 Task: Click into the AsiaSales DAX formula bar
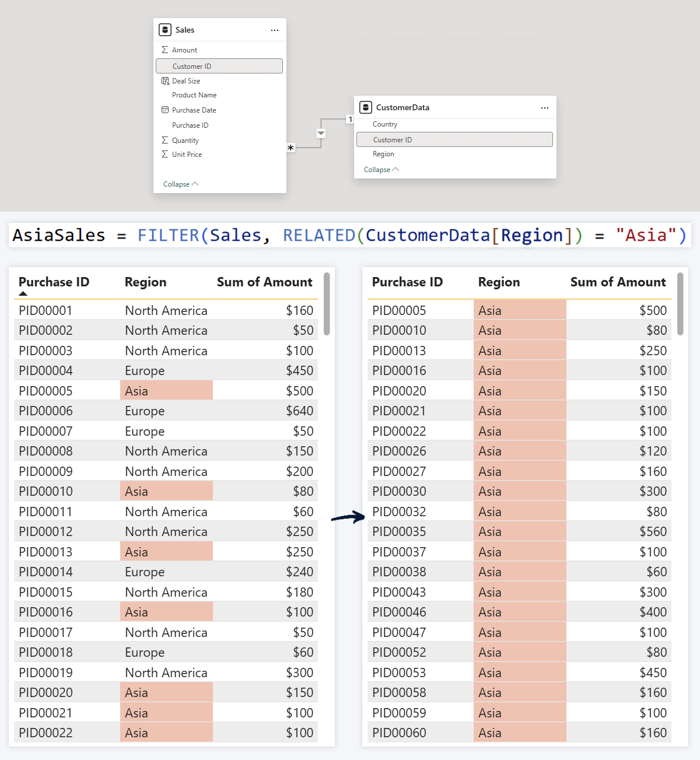coord(349,235)
